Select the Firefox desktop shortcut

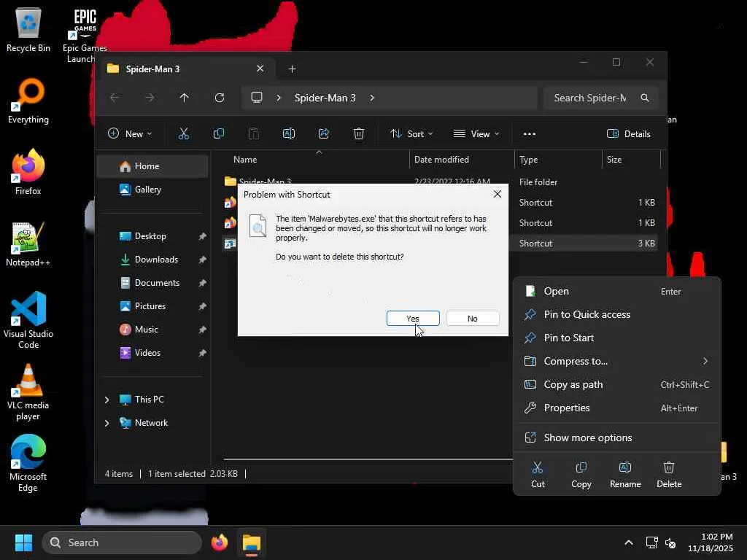(x=28, y=172)
